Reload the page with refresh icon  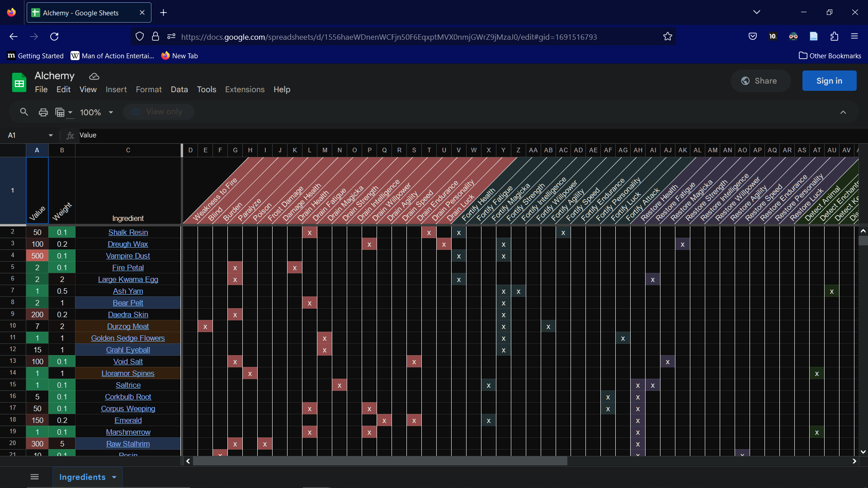[x=54, y=37]
